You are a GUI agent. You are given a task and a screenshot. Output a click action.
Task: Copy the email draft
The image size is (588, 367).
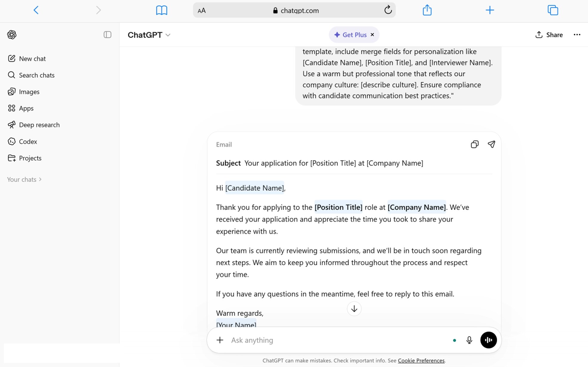(x=475, y=144)
